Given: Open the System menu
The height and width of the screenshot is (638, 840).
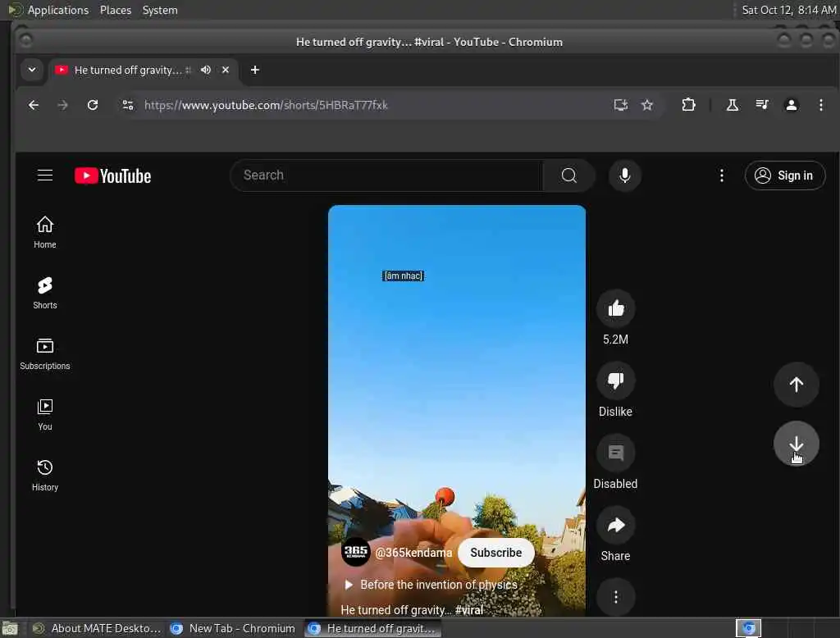Looking at the screenshot, I should tap(160, 10).
